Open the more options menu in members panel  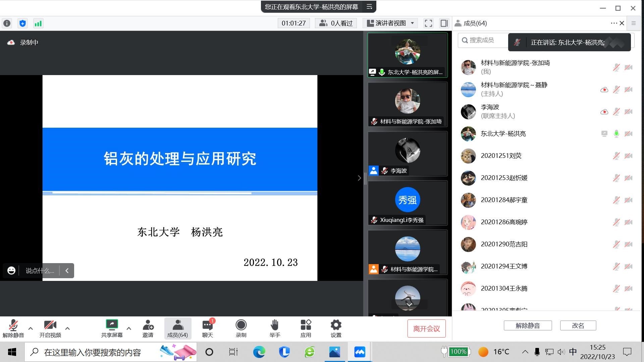(613, 23)
